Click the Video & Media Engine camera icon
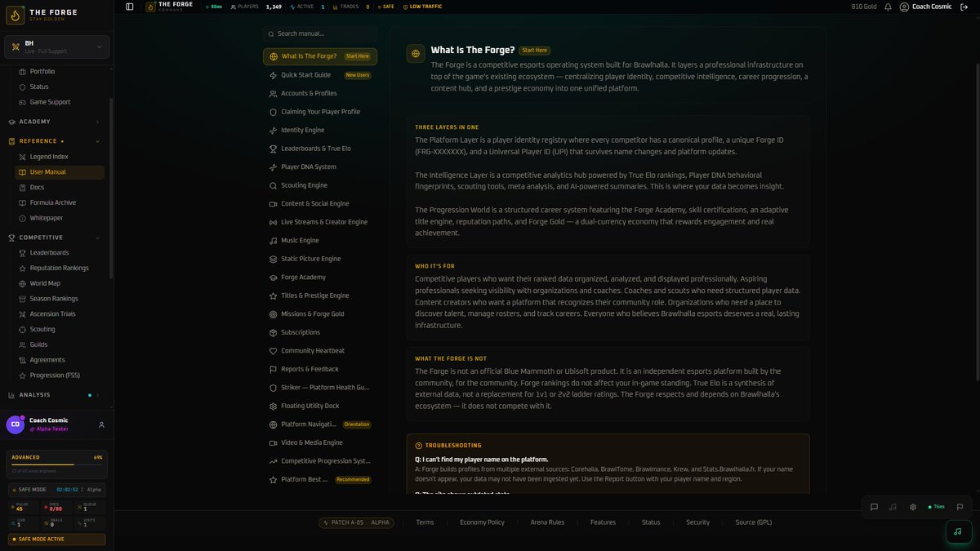This screenshot has height=551, width=980. (274, 442)
